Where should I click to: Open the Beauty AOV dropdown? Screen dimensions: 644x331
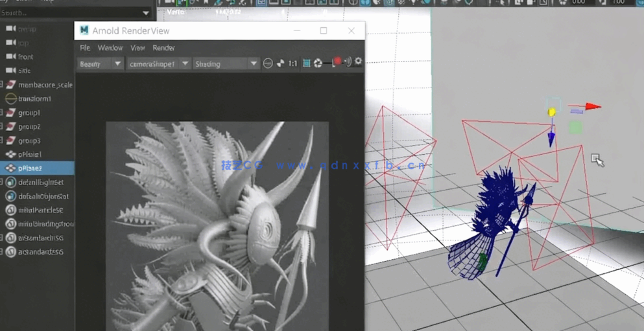click(x=100, y=63)
